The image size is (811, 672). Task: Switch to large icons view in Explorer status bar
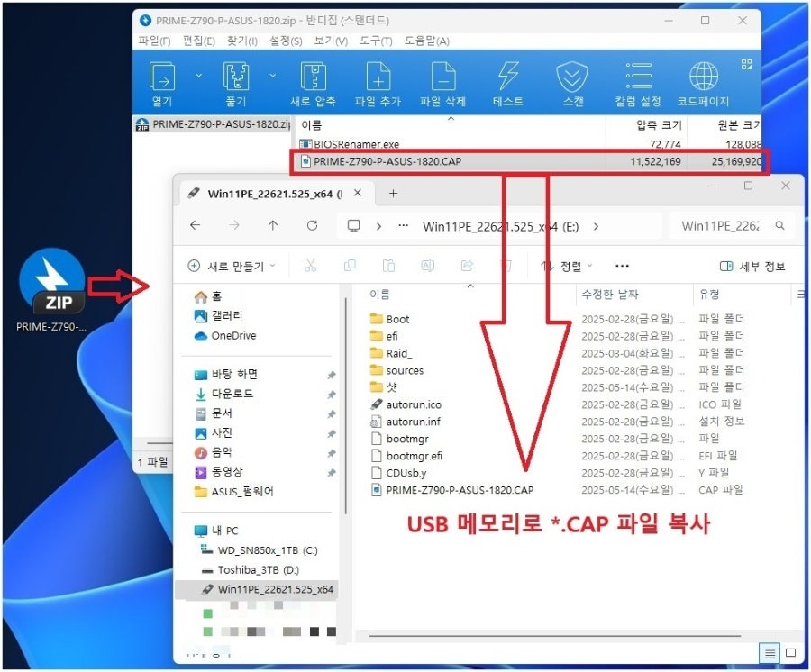pyautogui.click(x=790, y=653)
